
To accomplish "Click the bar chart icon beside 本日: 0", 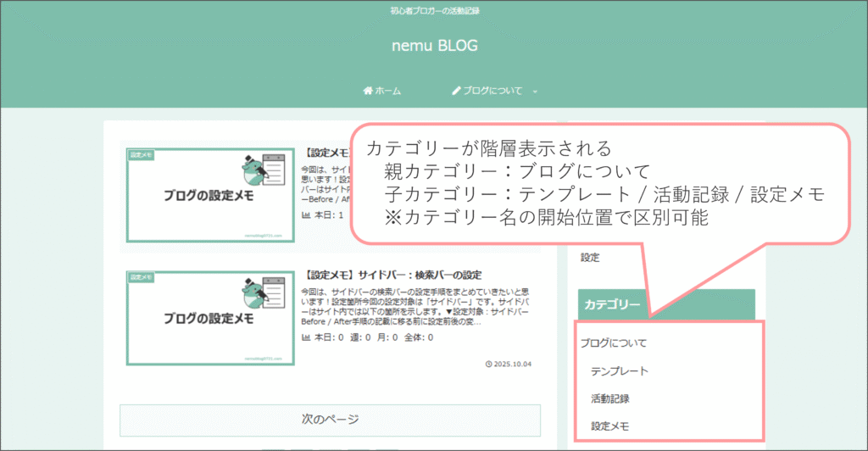I will pos(306,337).
